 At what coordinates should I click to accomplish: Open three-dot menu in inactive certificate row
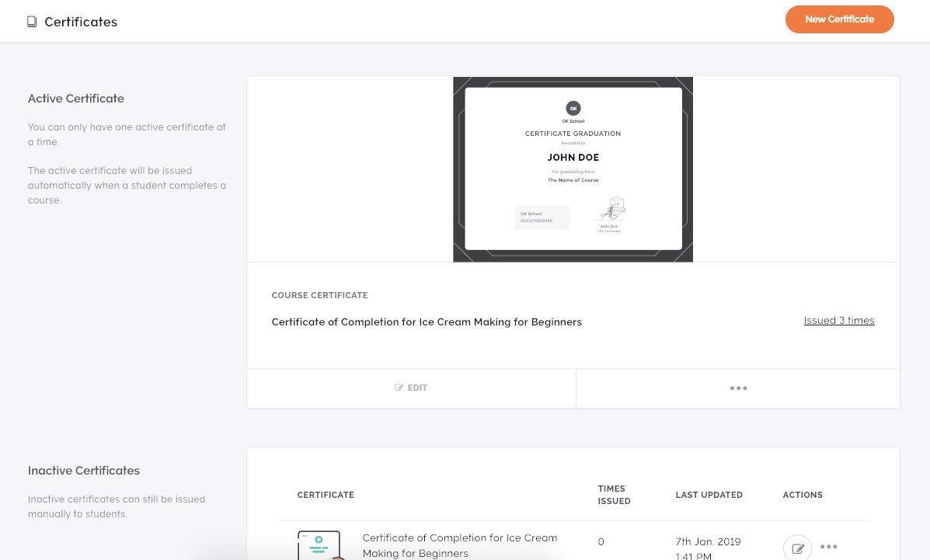click(x=828, y=547)
